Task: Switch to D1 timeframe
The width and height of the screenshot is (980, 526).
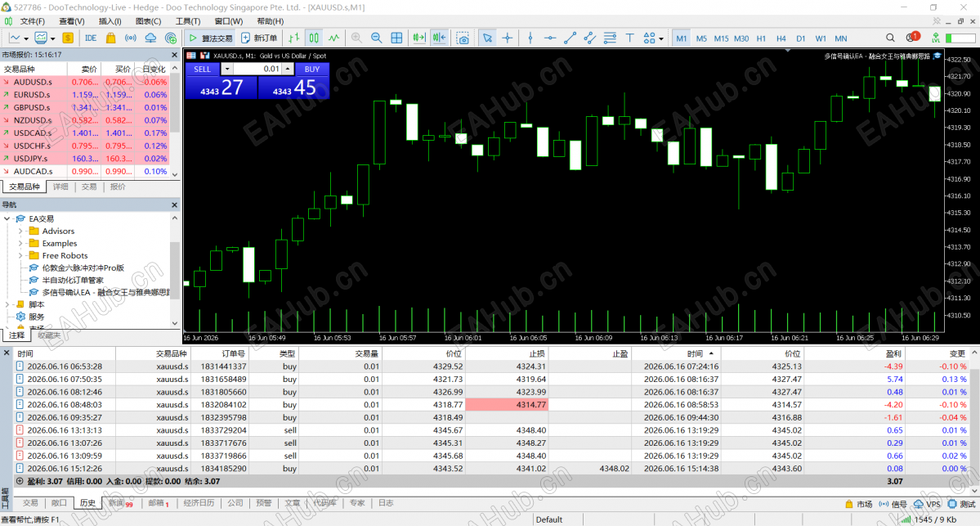Action: pyautogui.click(x=801, y=38)
